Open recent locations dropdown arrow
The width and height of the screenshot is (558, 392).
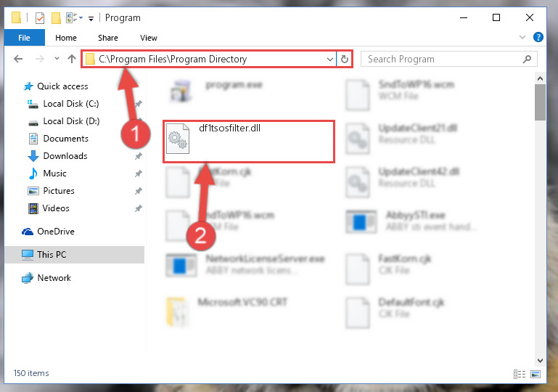tap(57, 59)
